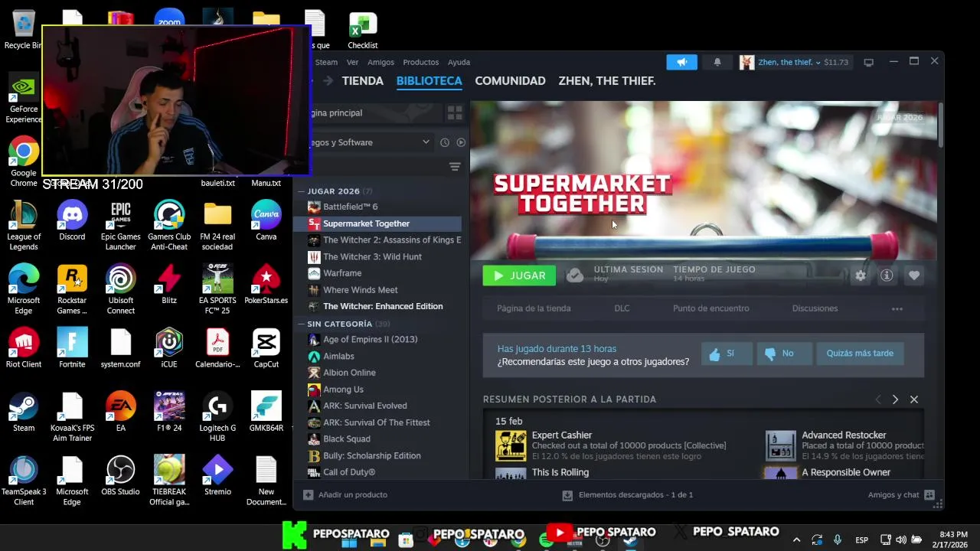Go to next post-game summary arrow
The image size is (980, 551).
point(896,399)
